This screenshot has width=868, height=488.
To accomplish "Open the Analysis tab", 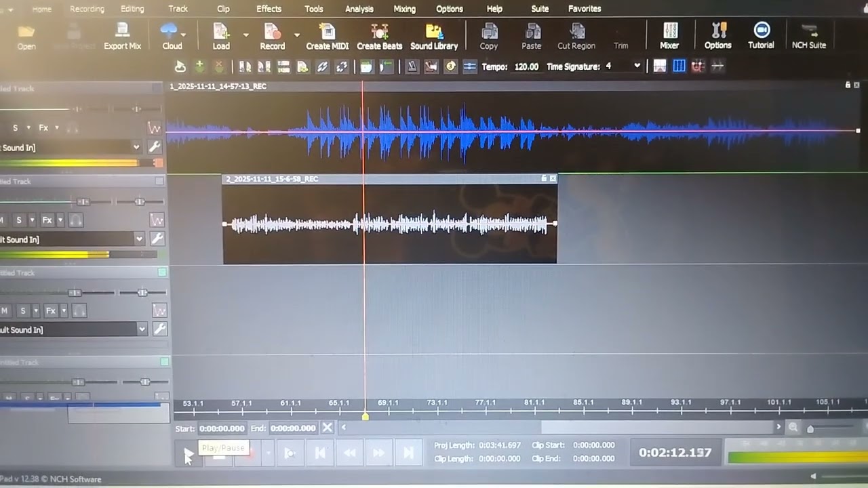I will tap(359, 9).
